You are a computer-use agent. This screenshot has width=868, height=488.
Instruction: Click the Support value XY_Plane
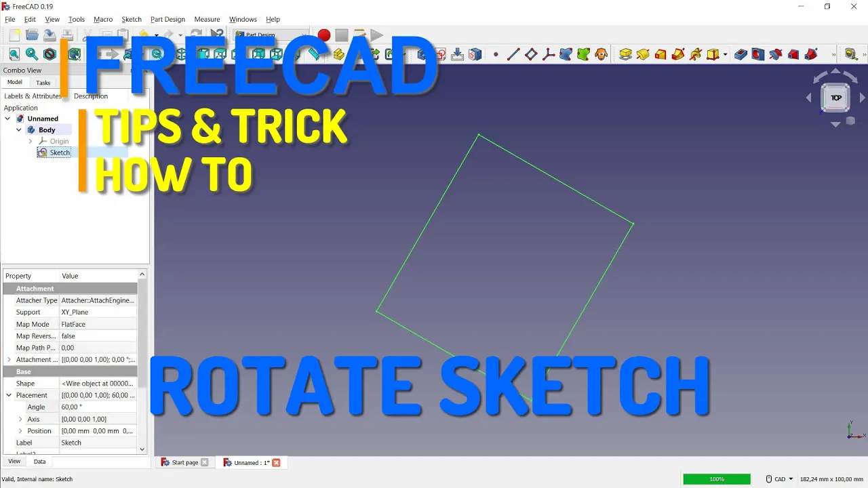tap(98, 312)
